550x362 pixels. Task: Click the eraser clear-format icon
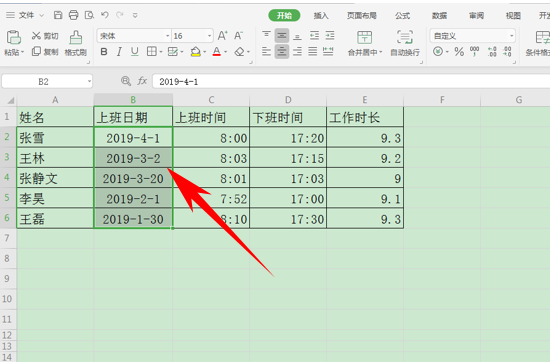[x=239, y=52]
